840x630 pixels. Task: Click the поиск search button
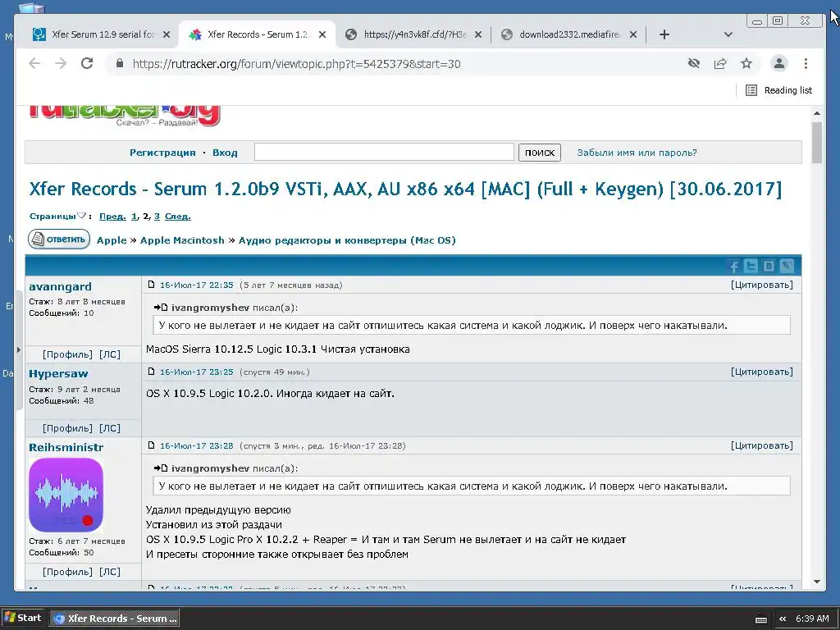(x=540, y=153)
